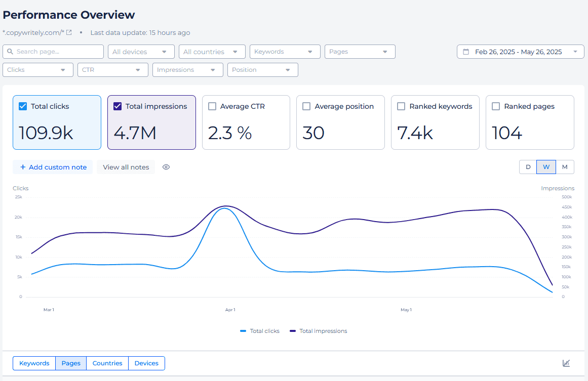Viewport: 588px width, 381px height.
Task: Open the external link beside *.copywritely.com/*
Action: 68,32
